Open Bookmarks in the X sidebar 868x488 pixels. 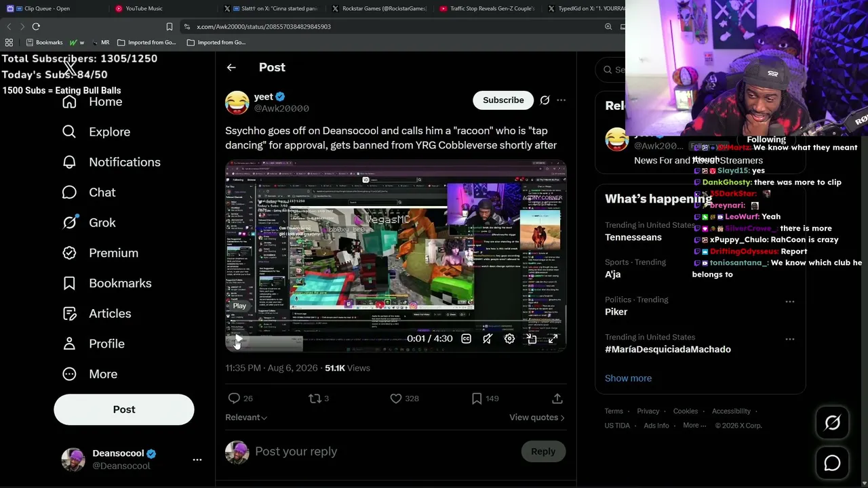[106, 283]
